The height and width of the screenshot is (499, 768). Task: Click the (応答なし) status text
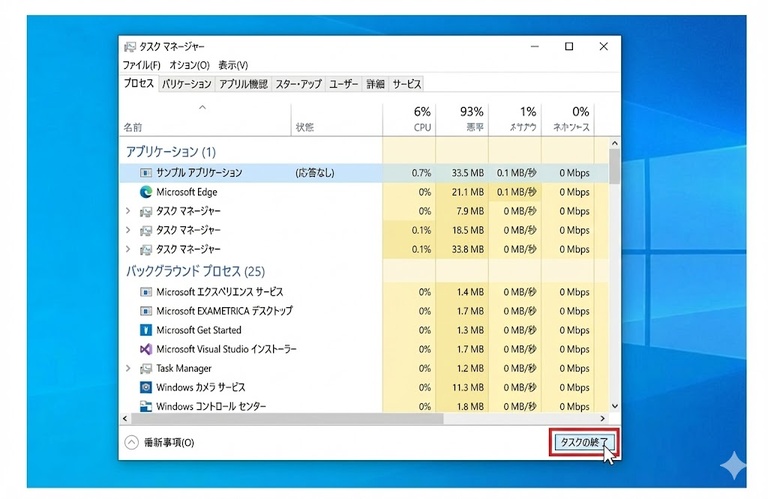[x=315, y=173]
